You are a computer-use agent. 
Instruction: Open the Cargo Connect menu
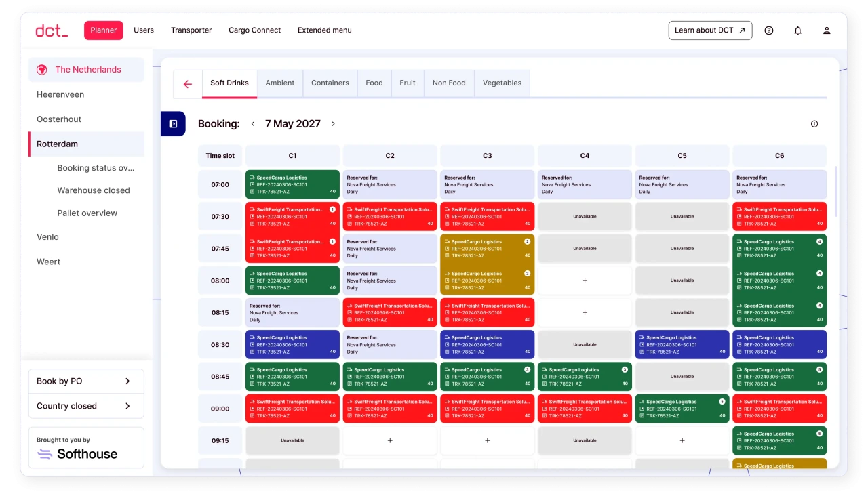tap(254, 30)
